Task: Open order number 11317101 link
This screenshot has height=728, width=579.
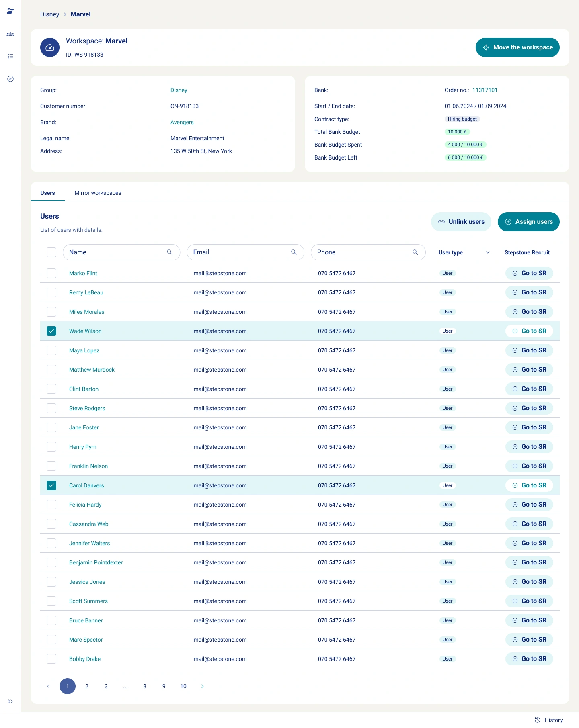Action: point(485,90)
